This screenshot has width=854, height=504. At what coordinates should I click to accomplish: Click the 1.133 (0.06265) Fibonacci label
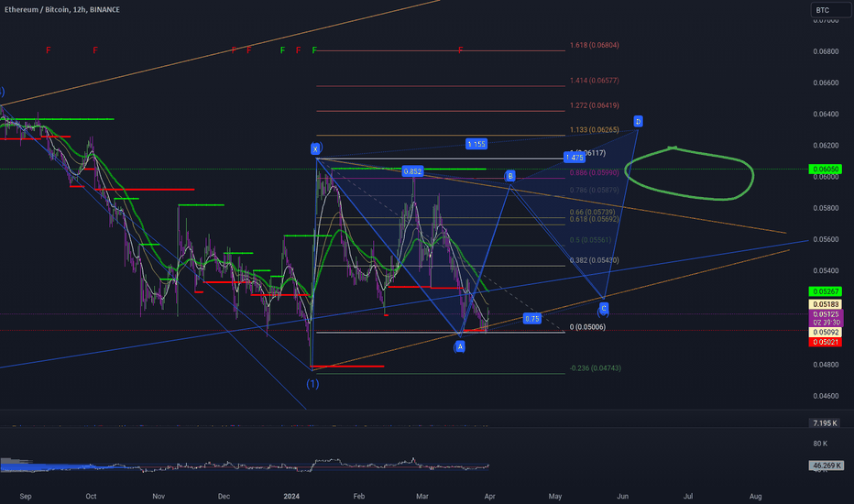tap(594, 130)
